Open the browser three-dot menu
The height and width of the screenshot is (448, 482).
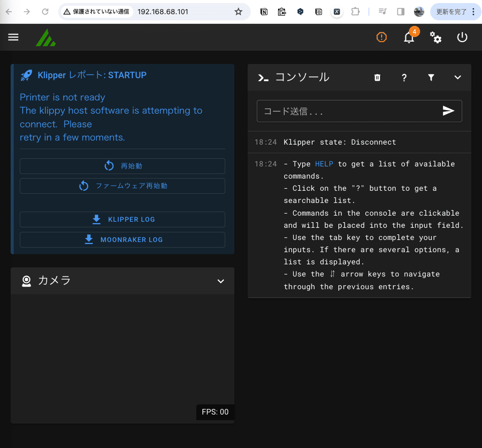[x=473, y=12]
